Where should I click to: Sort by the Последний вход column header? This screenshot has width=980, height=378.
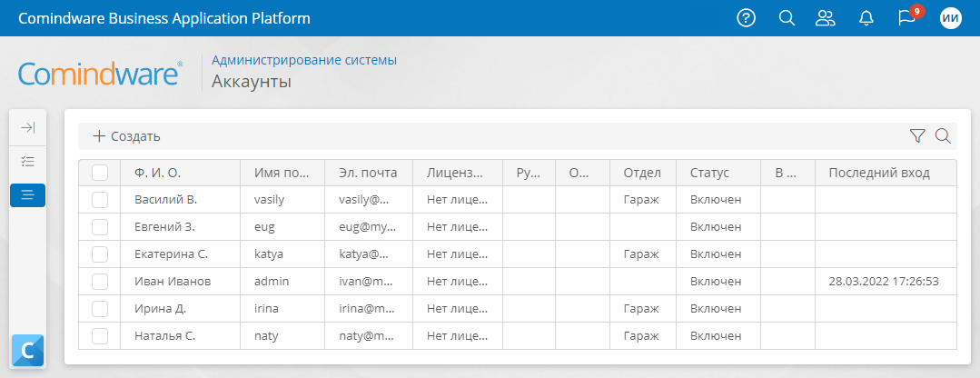click(886, 173)
